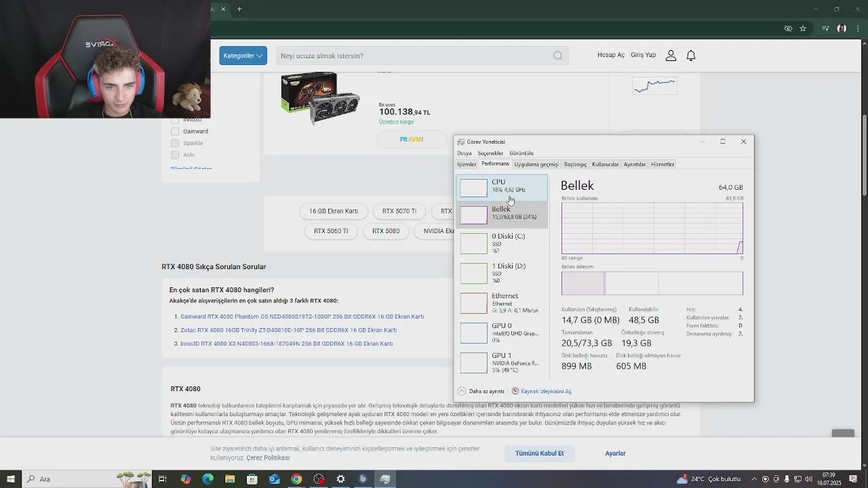Click the Giriş Yap link

coord(643,55)
